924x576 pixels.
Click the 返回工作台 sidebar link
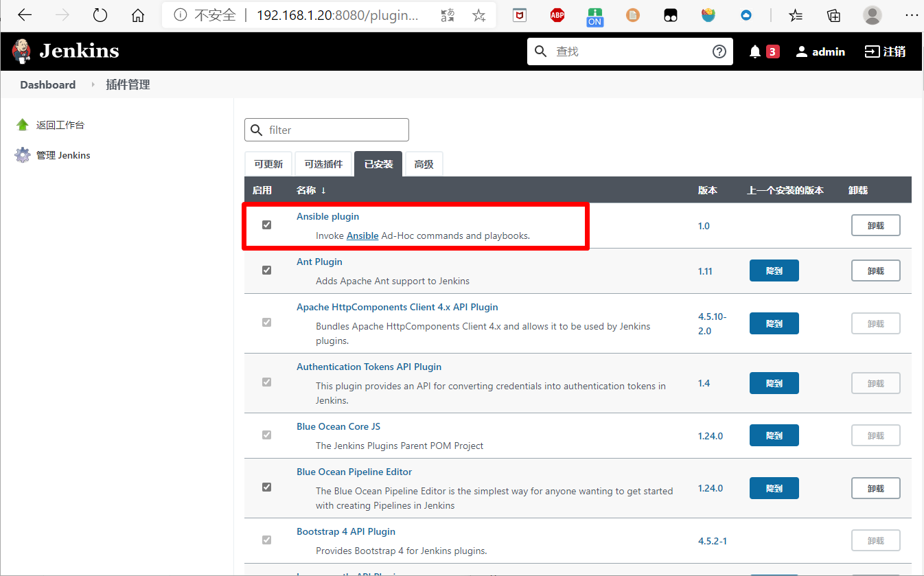[60, 125]
